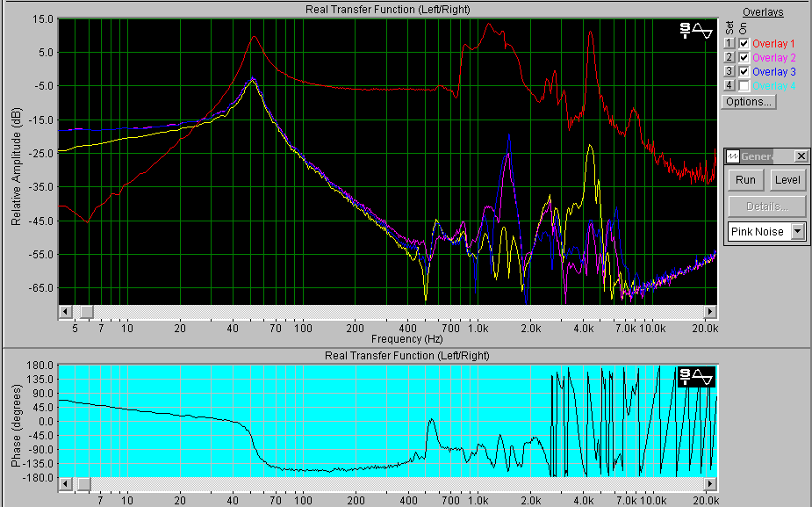This screenshot has height=507, width=812.
Task: Open the Pink Noise signal type dropdown
Action: (797, 231)
